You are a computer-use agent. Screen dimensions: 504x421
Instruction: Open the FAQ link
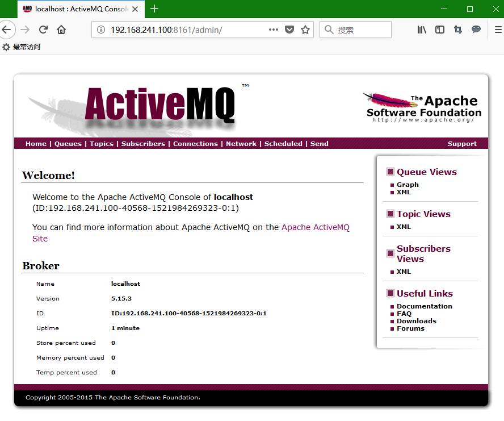pos(404,314)
